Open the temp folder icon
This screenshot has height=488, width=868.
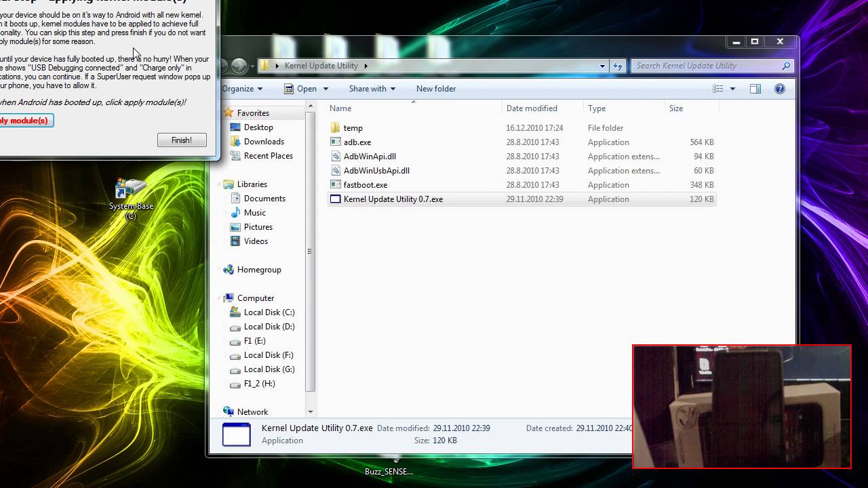coord(335,127)
